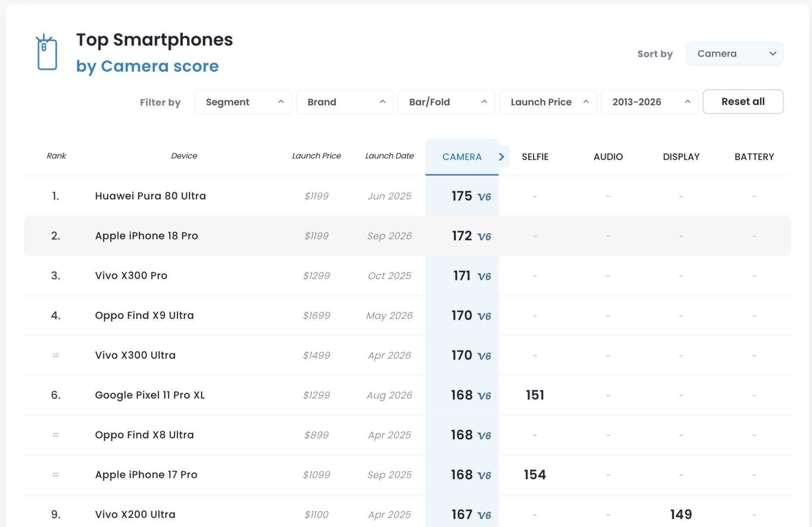
Task: Open Oppo Find X9 Ultra device
Action: point(144,315)
